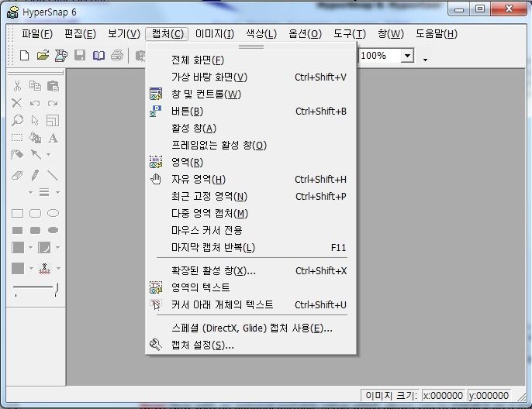Choose 버튼(B) capture option
Screen dimensions: 532x409
(251, 111)
